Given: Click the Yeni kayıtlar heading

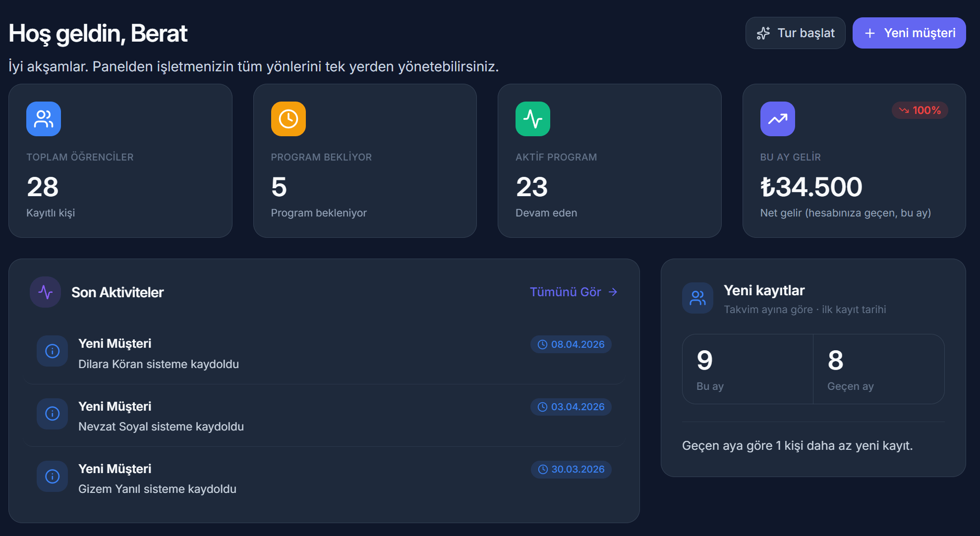Looking at the screenshot, I should (x=764, y=290).
